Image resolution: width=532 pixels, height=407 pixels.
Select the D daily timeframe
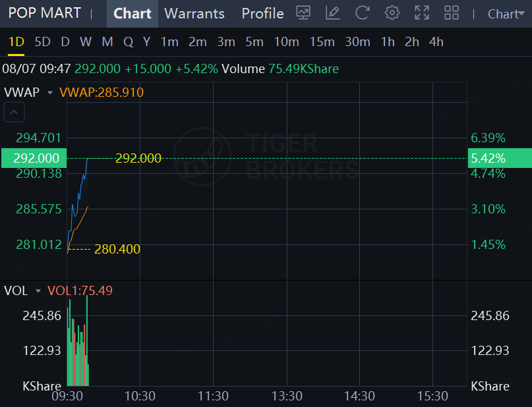pos(65,42)
